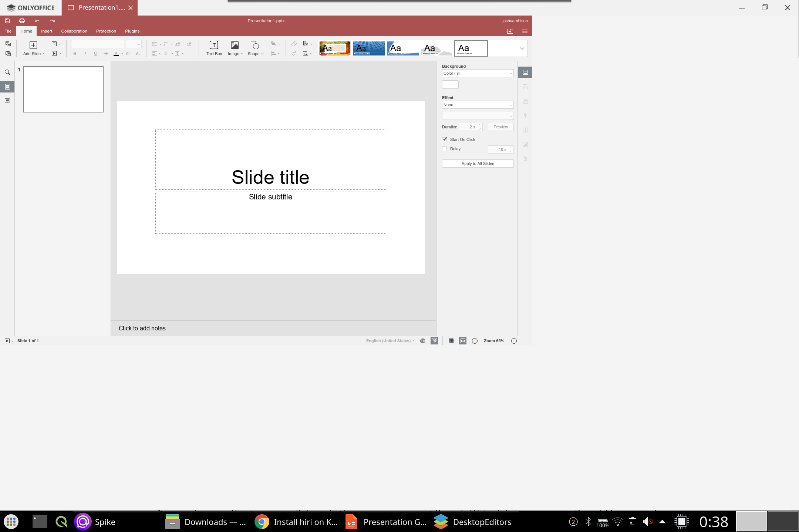This screenshot has height=532, width=799.
Task: Click Apply to All Slides
Action: coord(478,164)
